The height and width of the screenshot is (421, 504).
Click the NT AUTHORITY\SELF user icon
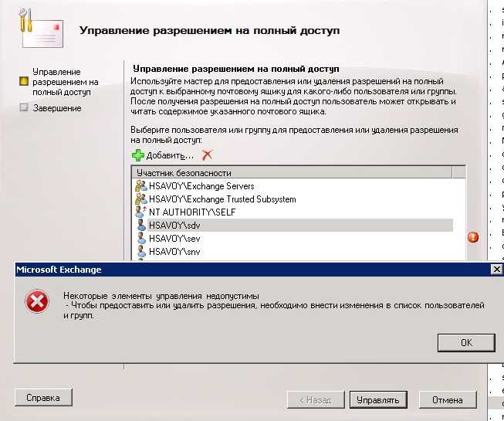(140, 212)
